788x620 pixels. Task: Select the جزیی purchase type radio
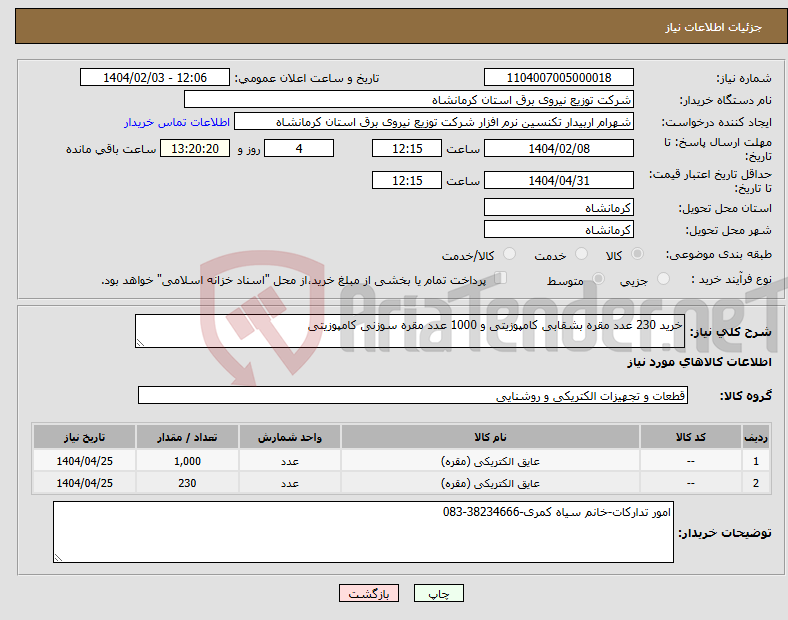[x=663, y=278]
